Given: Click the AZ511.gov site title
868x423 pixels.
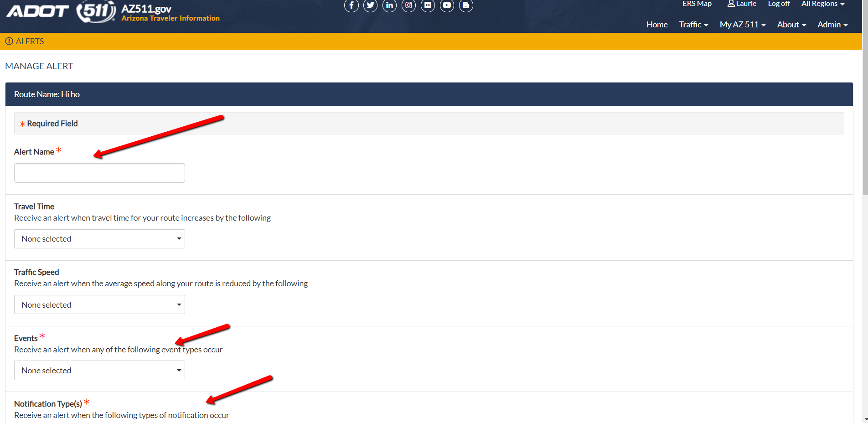Looking at the screenshot, I should coord(146,9).
